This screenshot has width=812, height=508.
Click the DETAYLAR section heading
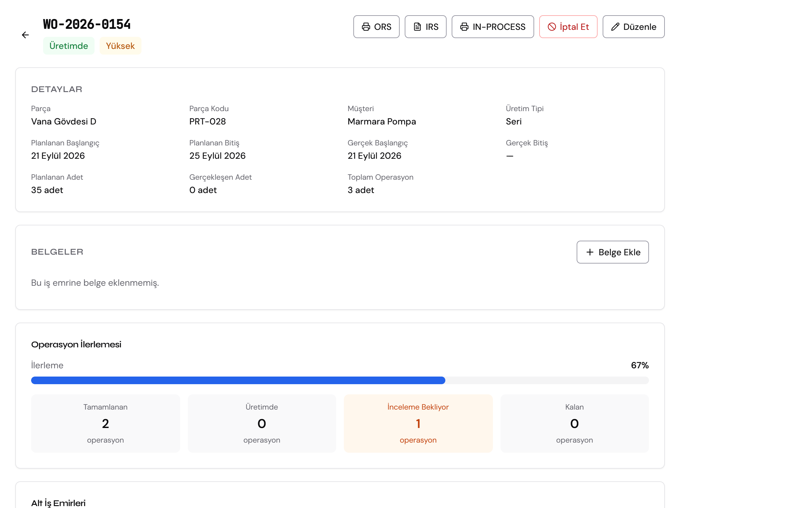tap(57, 89)
